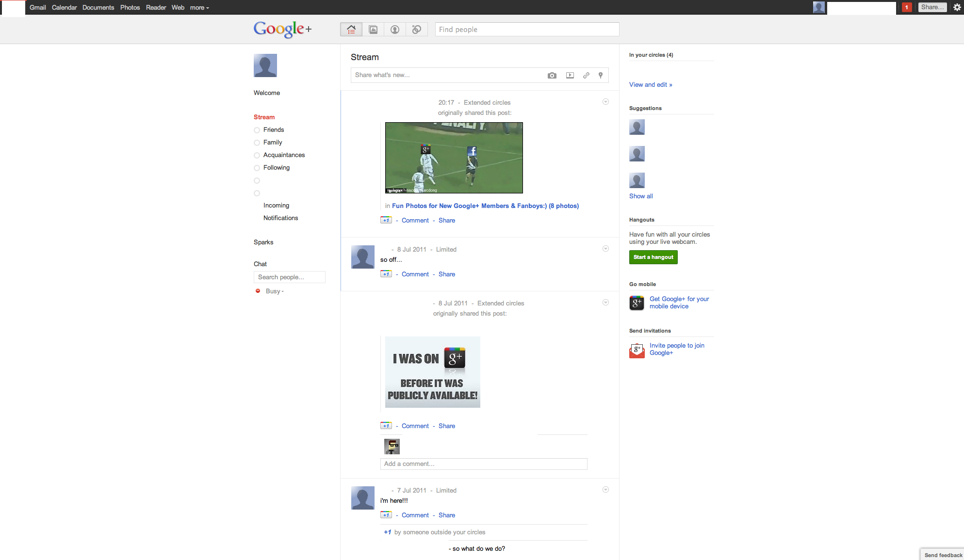Click +1 on the Fun Photos post
964x560 pixels.
click(x=386, y=220)
